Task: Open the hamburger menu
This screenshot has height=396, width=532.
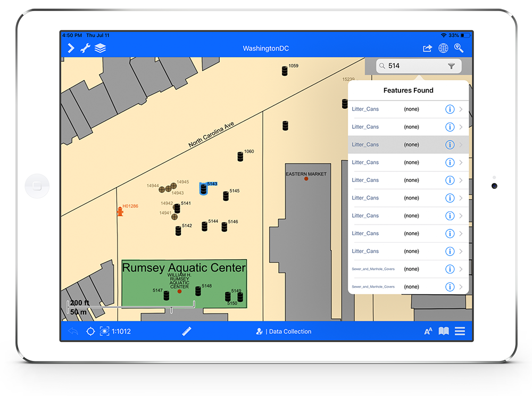Action: (x=460, y=331)
